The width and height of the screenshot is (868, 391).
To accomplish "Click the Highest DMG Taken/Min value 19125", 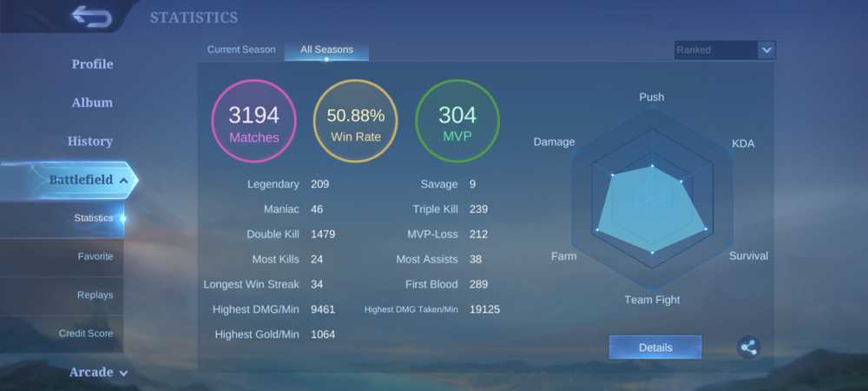I will (x=484, y=309).
